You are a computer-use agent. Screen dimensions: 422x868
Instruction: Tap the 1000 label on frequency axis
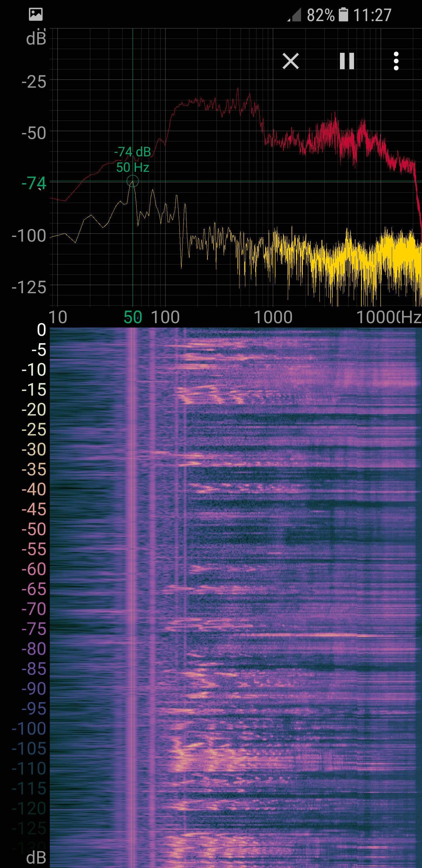tap(273, 317)
